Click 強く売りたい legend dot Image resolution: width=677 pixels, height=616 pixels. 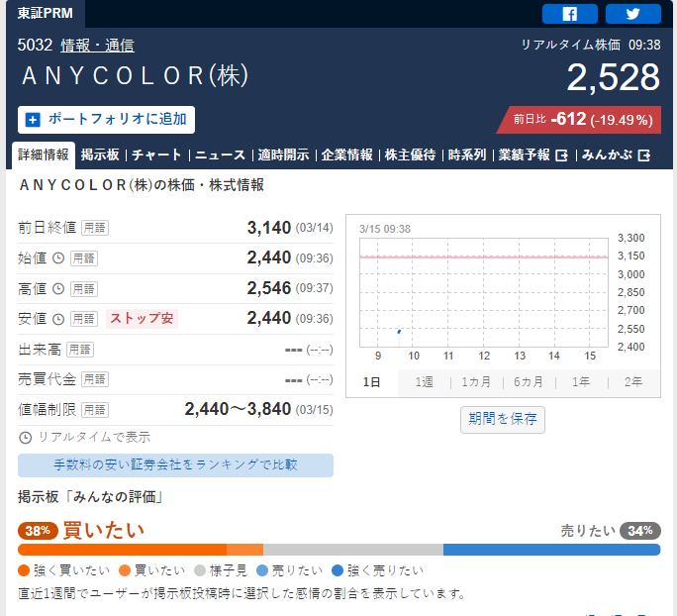[x=338, y=570]
